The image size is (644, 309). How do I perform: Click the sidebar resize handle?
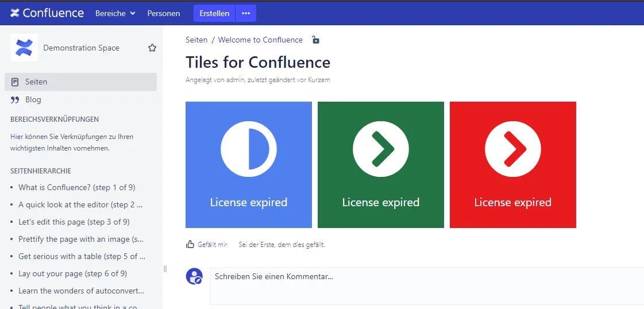click(x=165, y=269)
